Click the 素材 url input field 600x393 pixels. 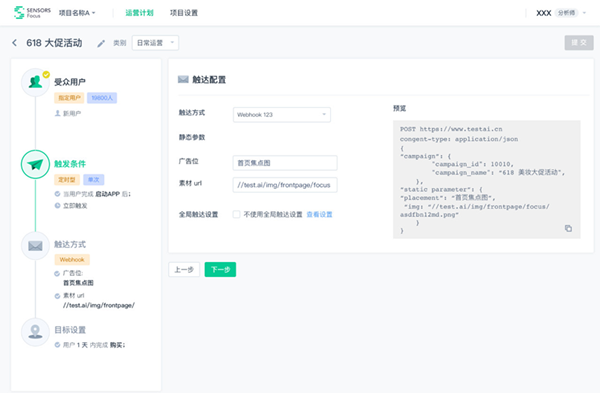(x=285, y=185)
